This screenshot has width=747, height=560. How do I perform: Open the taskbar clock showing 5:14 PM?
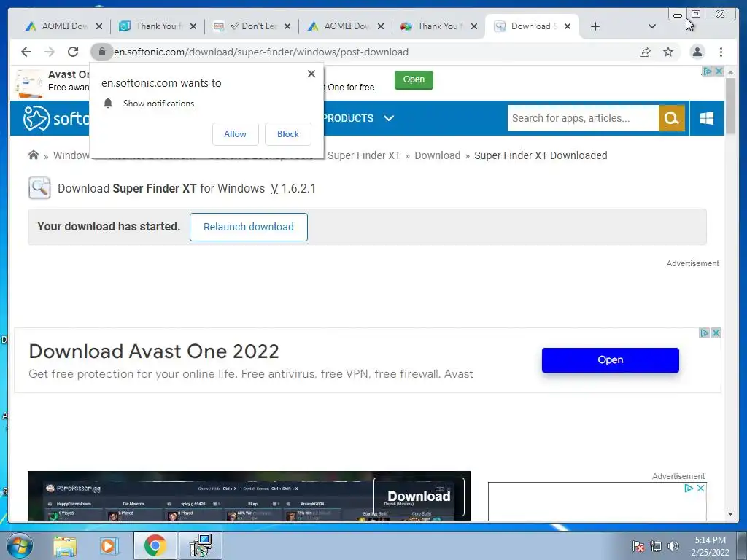pos(711,546)
